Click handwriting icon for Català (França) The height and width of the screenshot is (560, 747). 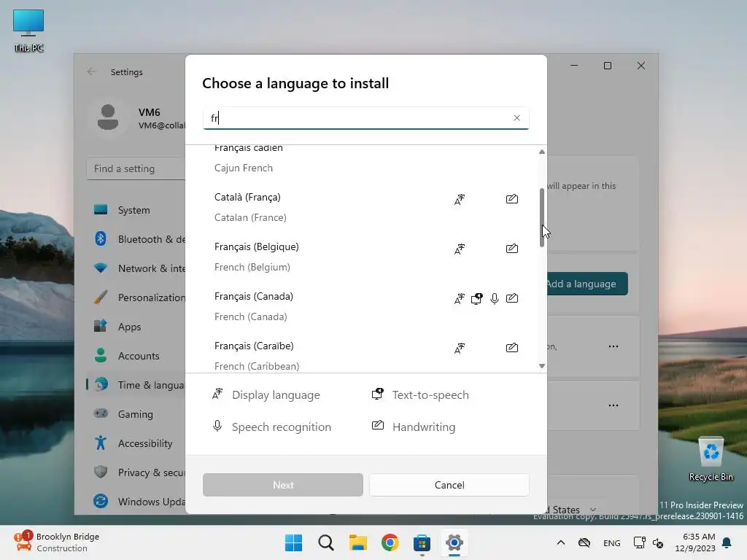[x=511, y=199]
